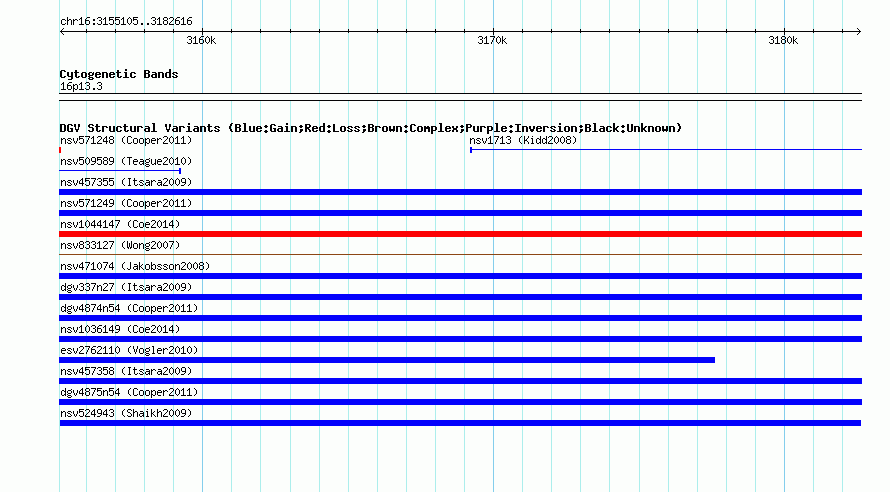Click the blue bar under dgv4874n54
Image resolution: width=890 pixels, height=492 pixels.
pos(460,318)
